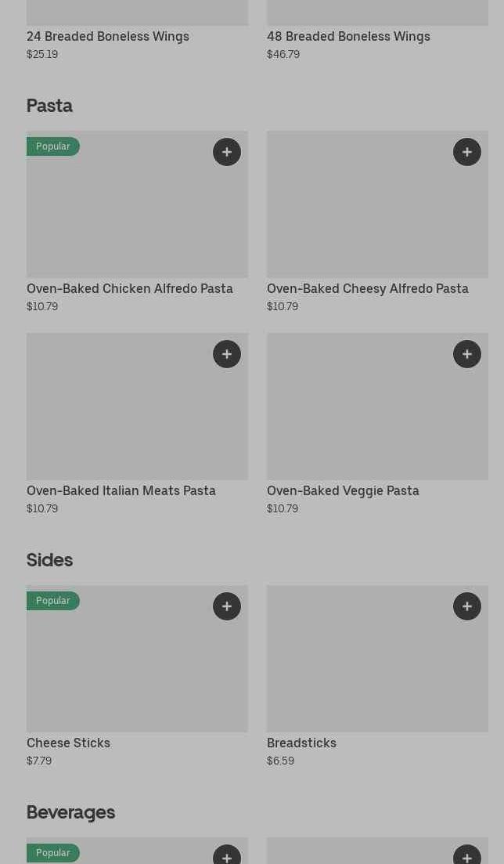This screenshot has width=504, height=864.
Task: Click the 48 Breaded Boneless Wings title
Action: (348, 36)
